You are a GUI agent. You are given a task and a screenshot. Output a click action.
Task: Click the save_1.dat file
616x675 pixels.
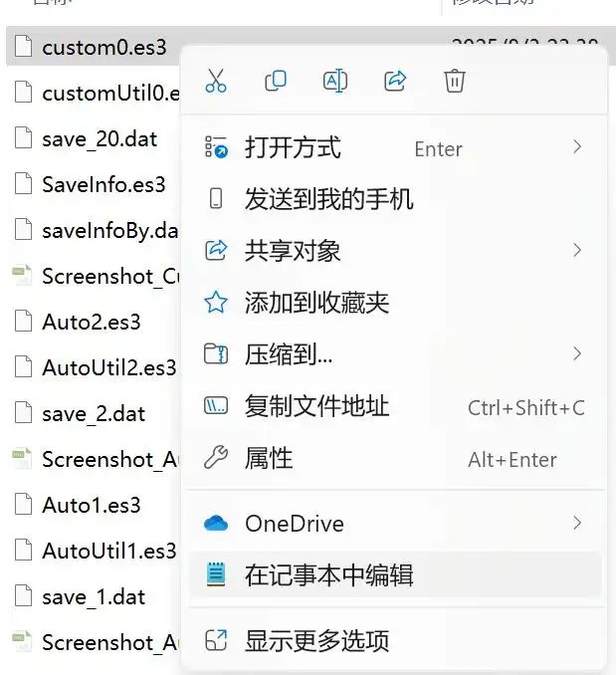(94, 596)
